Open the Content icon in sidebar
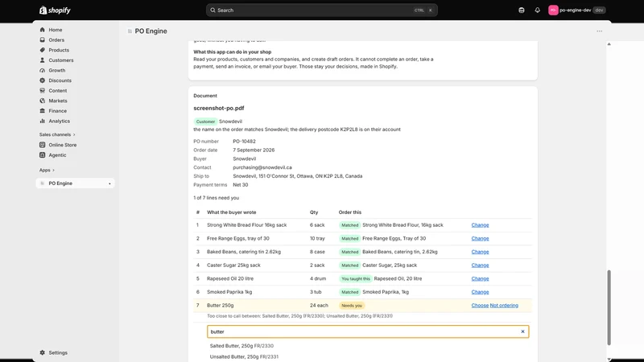Image resolution: width=644 pixels, height=362 pixels. click(43, 90)
